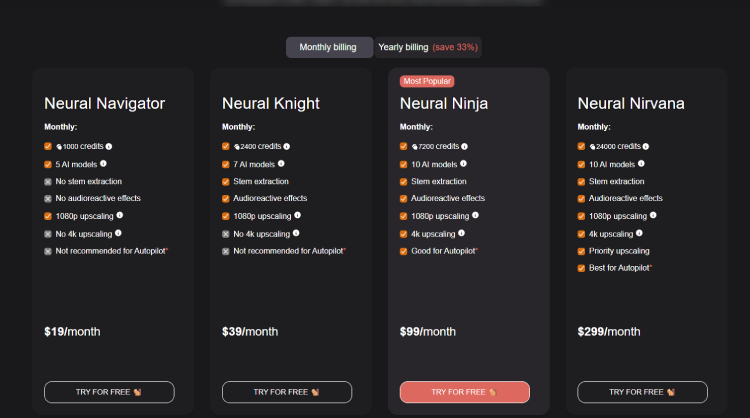
Task: Click checkmark beside Priority upscaling
Action: click(581, 252)
